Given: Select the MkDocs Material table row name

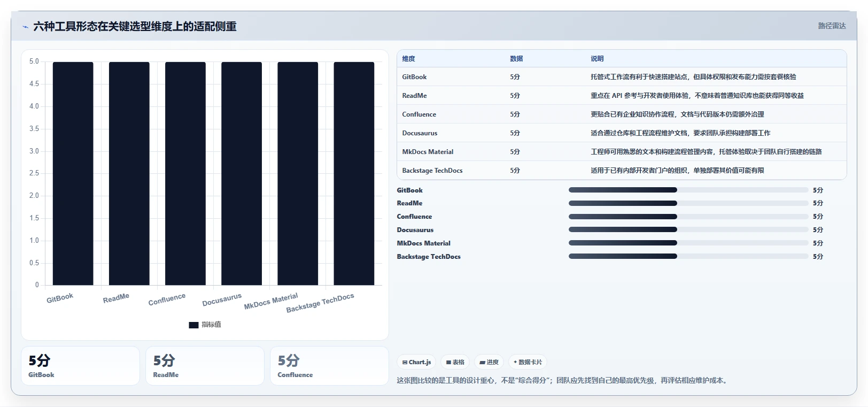Looking at the screenshot, I should click(x=428, y=152).
